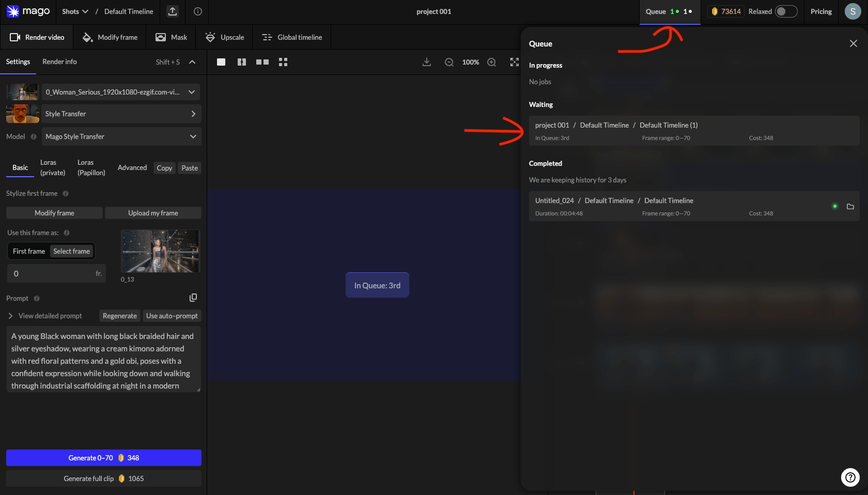Viewport: 868px width, 495px height.
Task: Click Generate full clip button
Action: click(x=104, y=478)
